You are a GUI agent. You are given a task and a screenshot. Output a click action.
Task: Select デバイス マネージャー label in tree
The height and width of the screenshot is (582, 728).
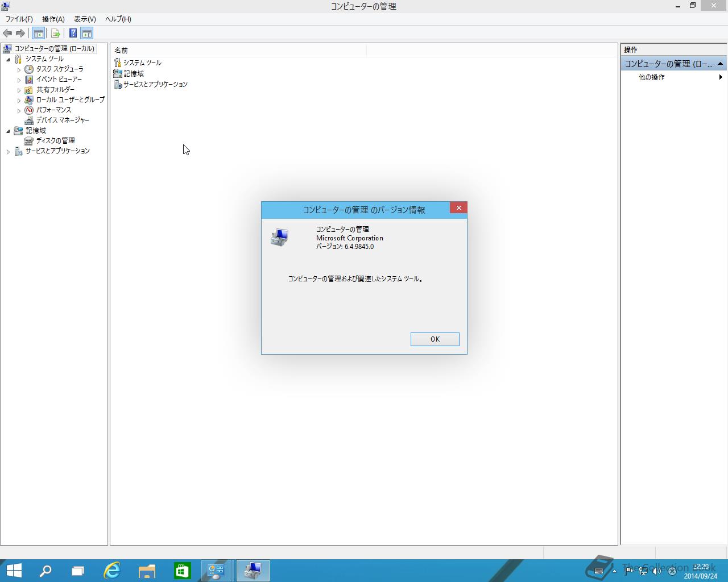tap(63, 120)
